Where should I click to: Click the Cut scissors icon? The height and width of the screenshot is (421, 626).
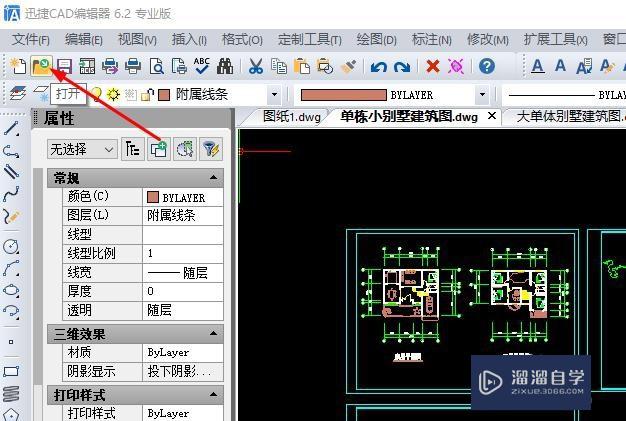(x=256, y=66)
